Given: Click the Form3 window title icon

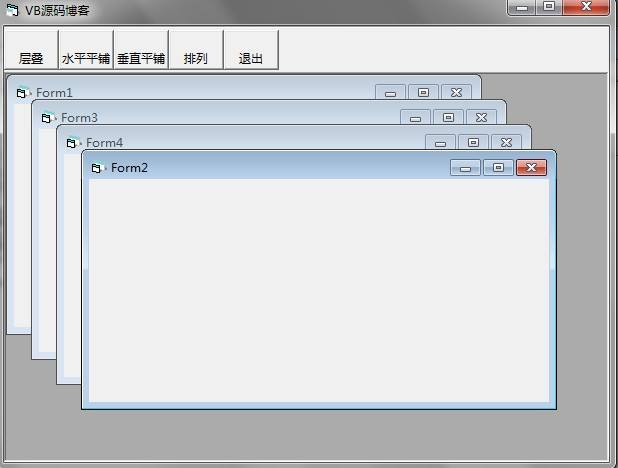Looking at the screenshot, I should pyautogui.click(x=47, y=118).
